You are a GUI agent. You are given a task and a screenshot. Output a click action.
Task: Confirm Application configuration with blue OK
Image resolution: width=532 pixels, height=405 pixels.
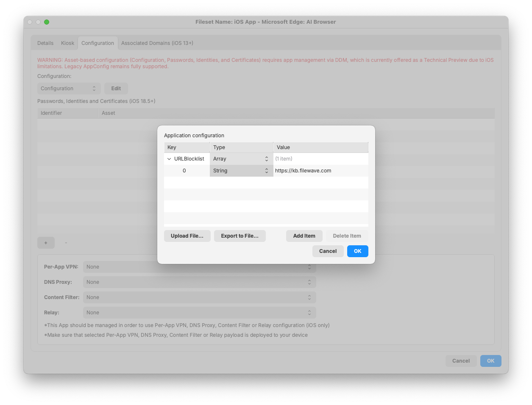(x=357, y=251)
